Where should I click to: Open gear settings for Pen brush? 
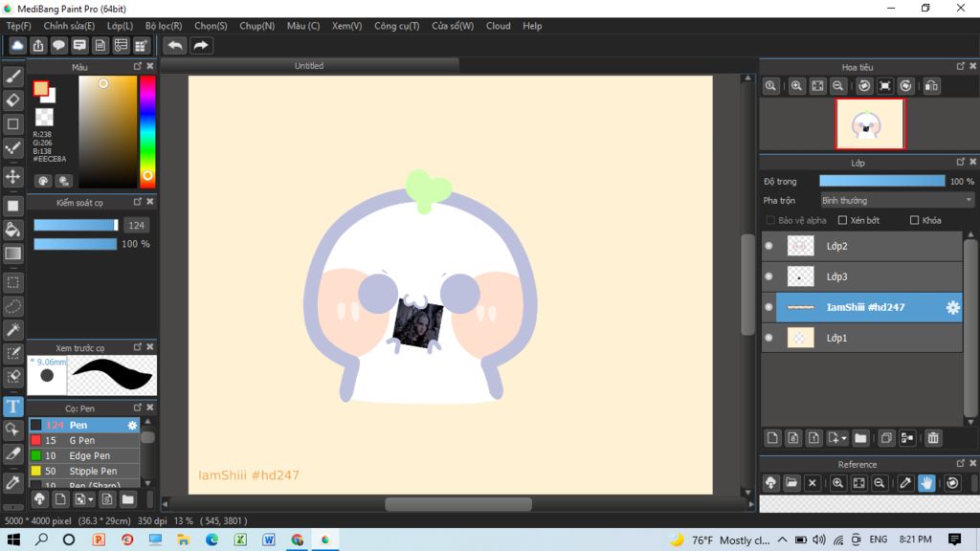[x=132, y=426]
